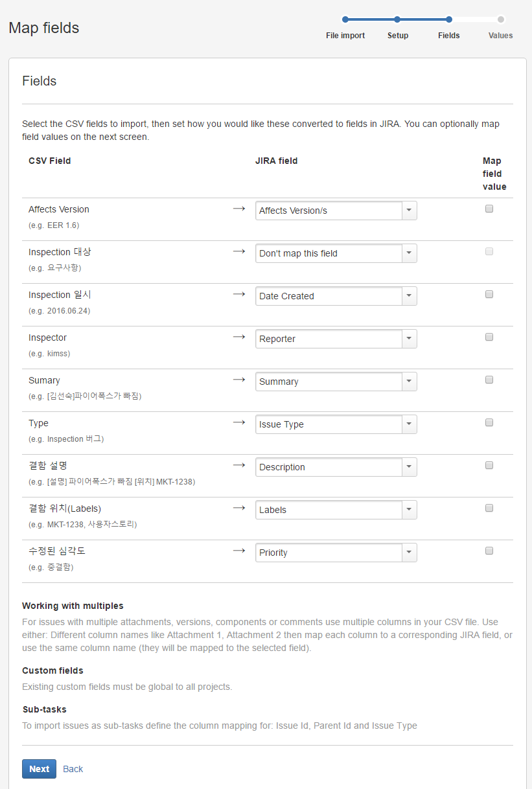Expand the Don't map this field dropdown
Viewport: 532px width, 789px height.
409,253
